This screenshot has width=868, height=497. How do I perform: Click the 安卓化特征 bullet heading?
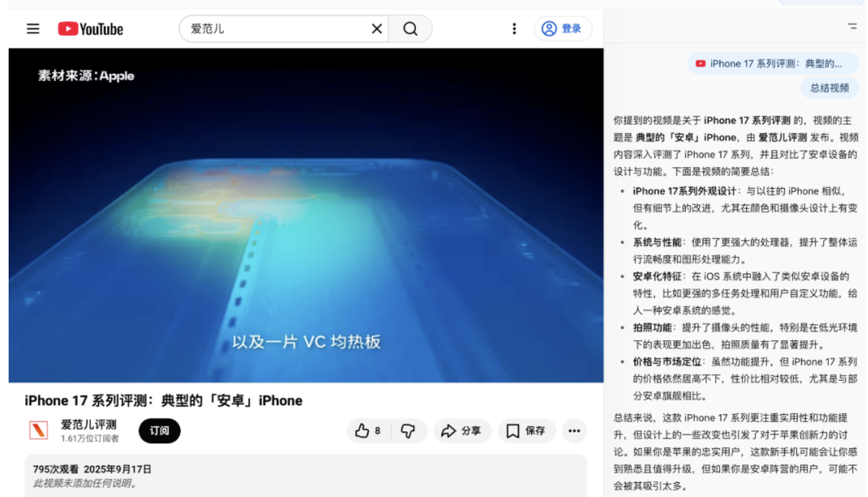click(657, 276)
